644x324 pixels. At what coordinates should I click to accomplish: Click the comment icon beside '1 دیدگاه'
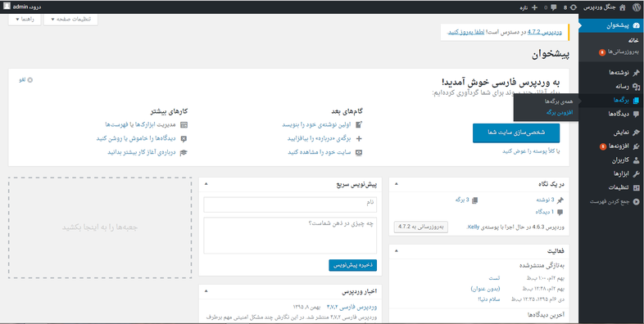click(x=560, y=212)
